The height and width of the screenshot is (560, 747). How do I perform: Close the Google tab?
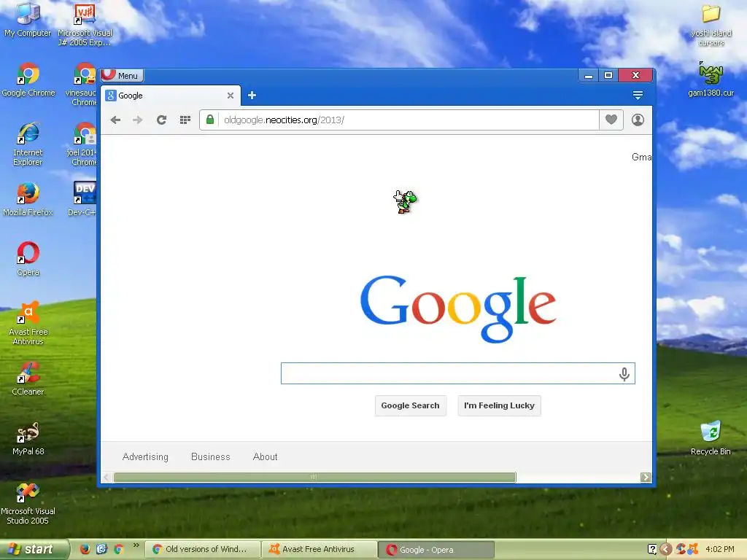[x=231, y=96]
